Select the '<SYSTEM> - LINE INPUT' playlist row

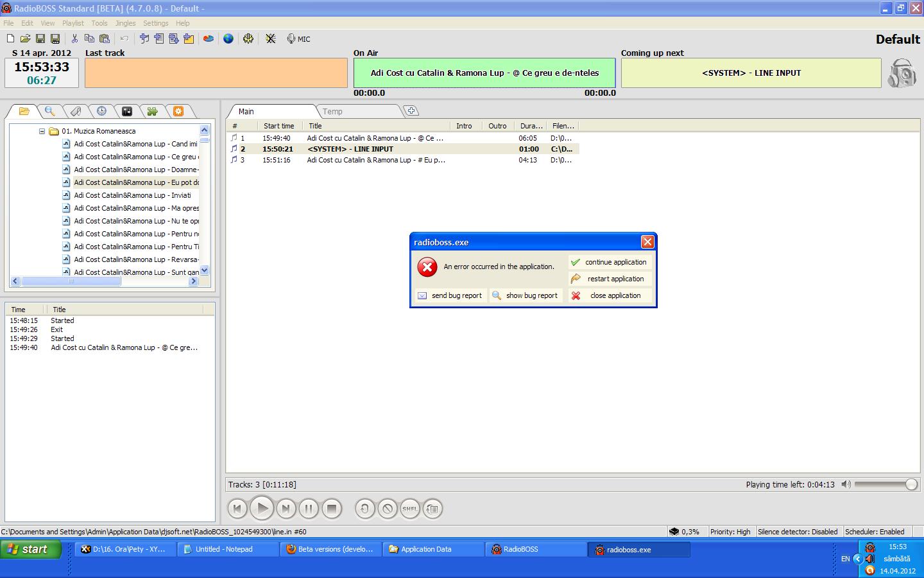coord(404,149)
